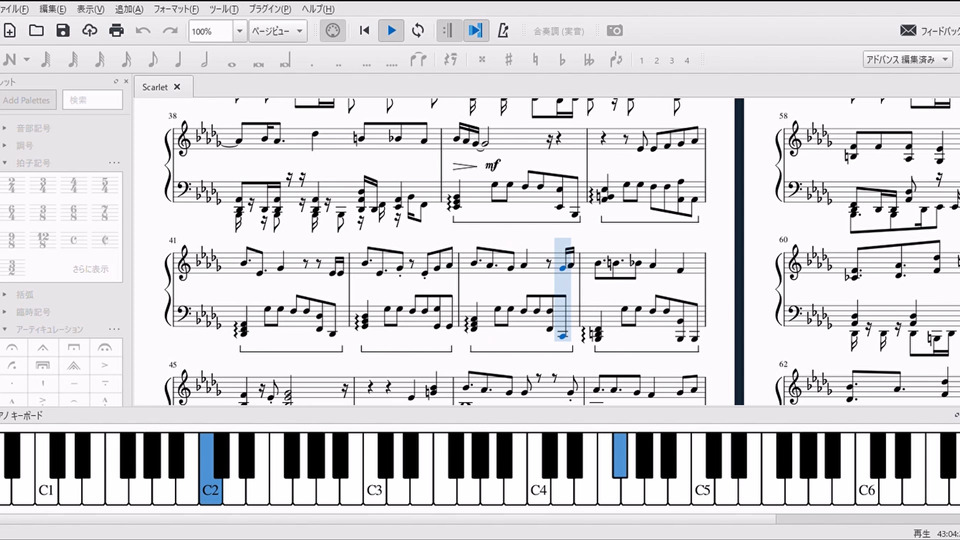Apply natural accidental
The image size is (960, 540).
pyautogui.click(x=535, y=59)
